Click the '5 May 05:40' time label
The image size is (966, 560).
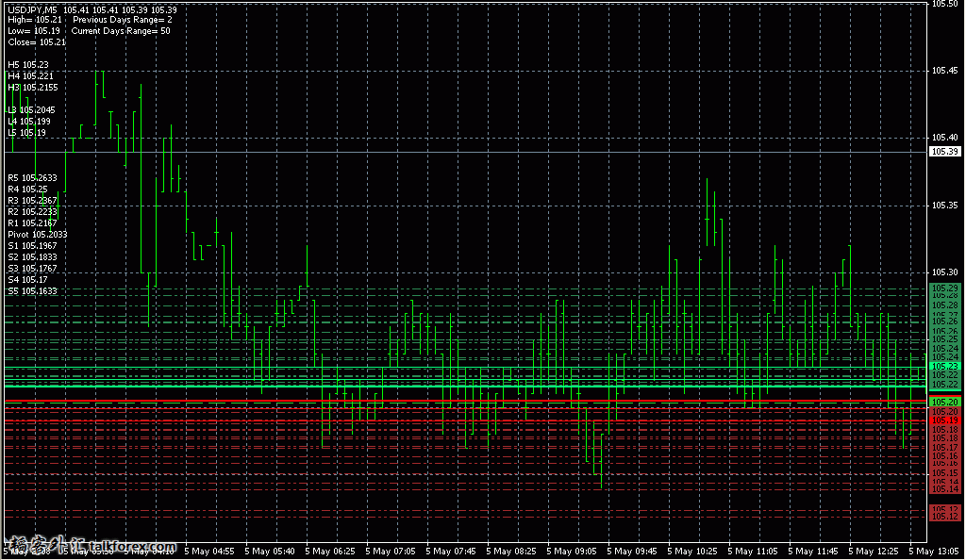pos(270,552)
